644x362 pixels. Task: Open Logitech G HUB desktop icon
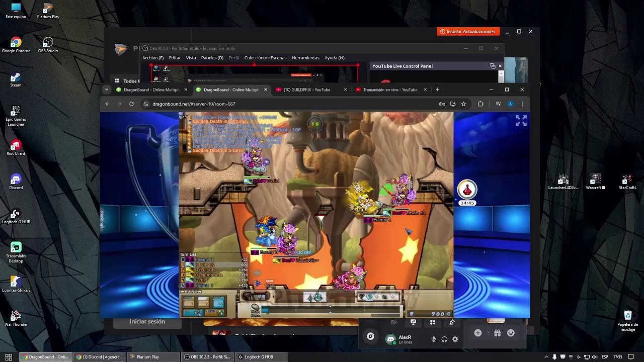16,216
